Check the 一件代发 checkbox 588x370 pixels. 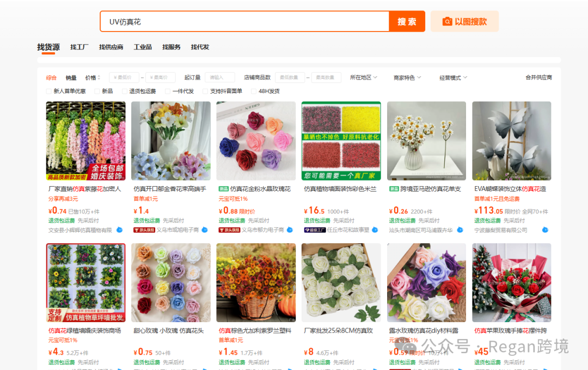pyautogui.click(x=168, y=91)
